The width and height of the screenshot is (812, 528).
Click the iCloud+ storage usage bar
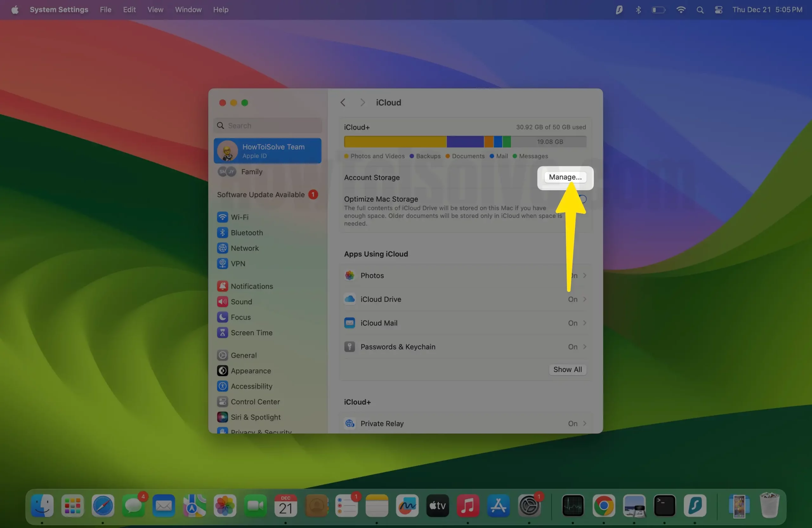point(465,141)
